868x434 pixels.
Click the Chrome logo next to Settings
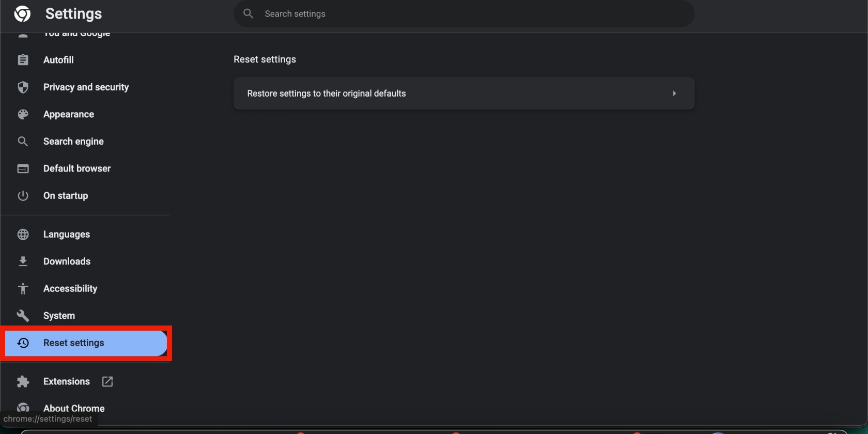21,13
